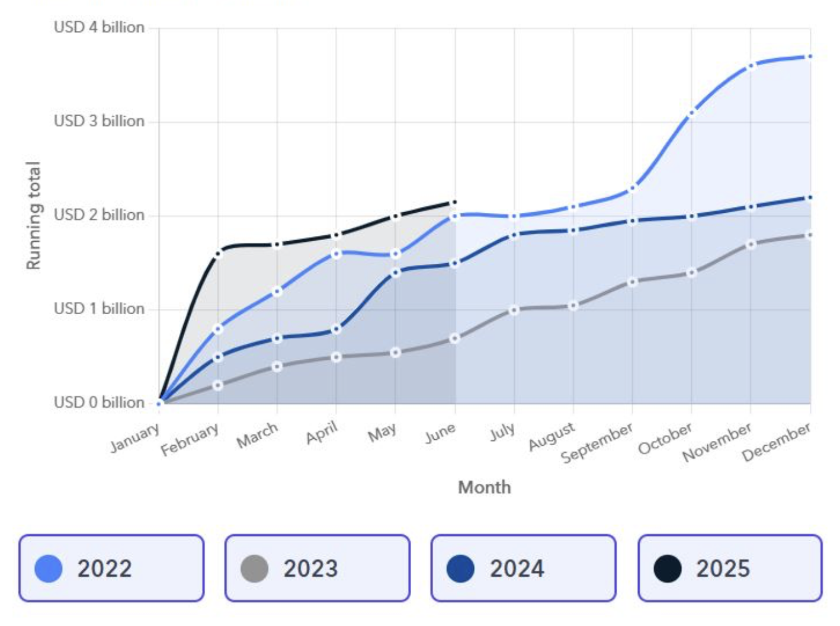The height and width of the screenshot is (626, 840).
Task: Click the Month axis title
Action: point(485,487)
